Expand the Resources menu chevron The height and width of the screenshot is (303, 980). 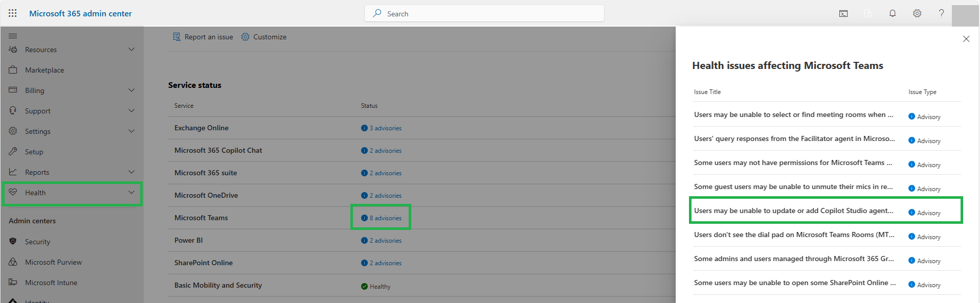tap(131, 50)
